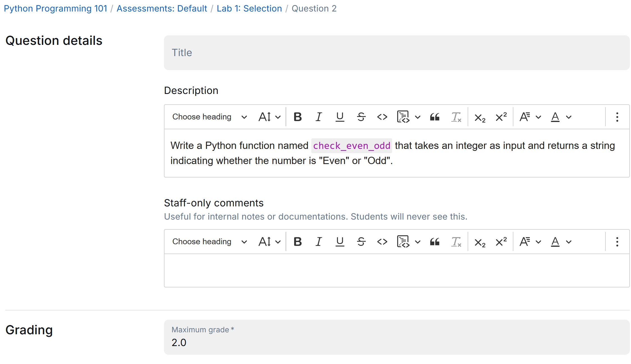
Task: Click the Question 2 breadcrumb text
Action: 314,8
